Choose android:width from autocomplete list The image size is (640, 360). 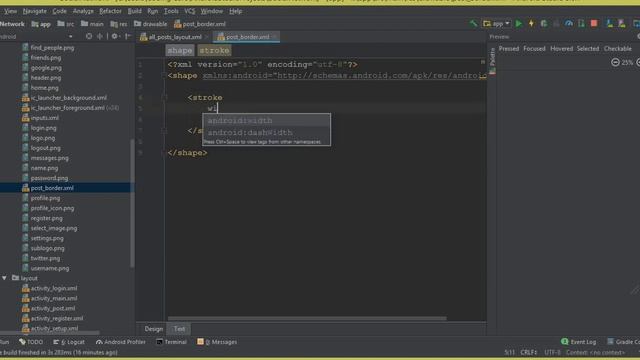tap(267, 120)
